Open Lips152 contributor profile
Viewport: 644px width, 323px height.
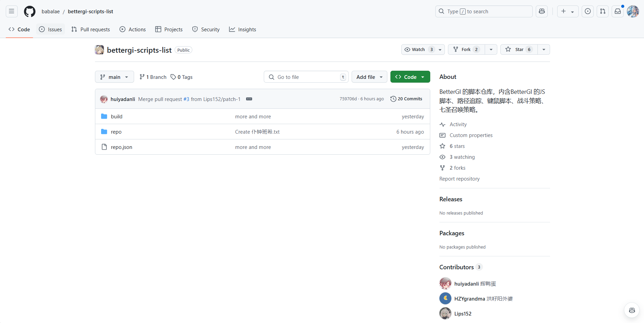[463, 314]
